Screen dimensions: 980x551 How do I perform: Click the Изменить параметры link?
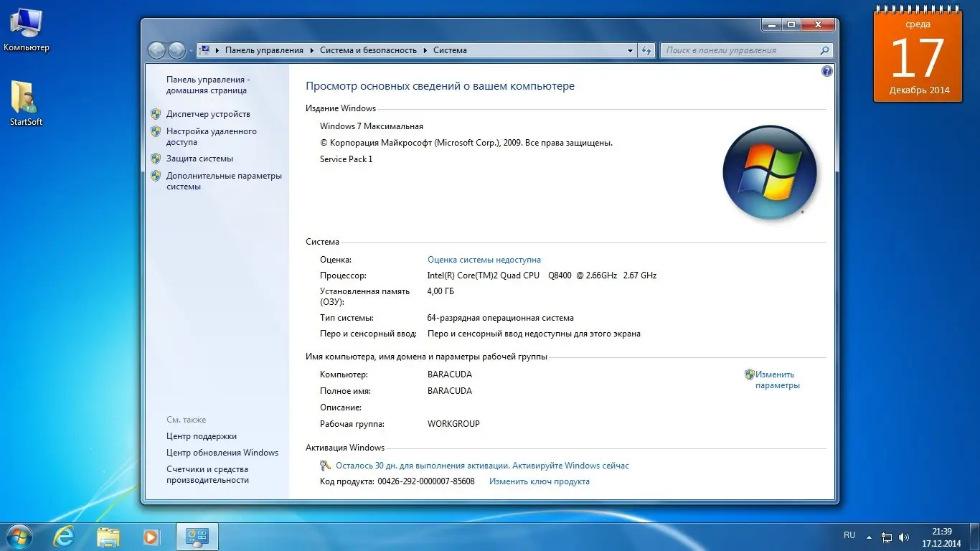[x=777, y=380]
